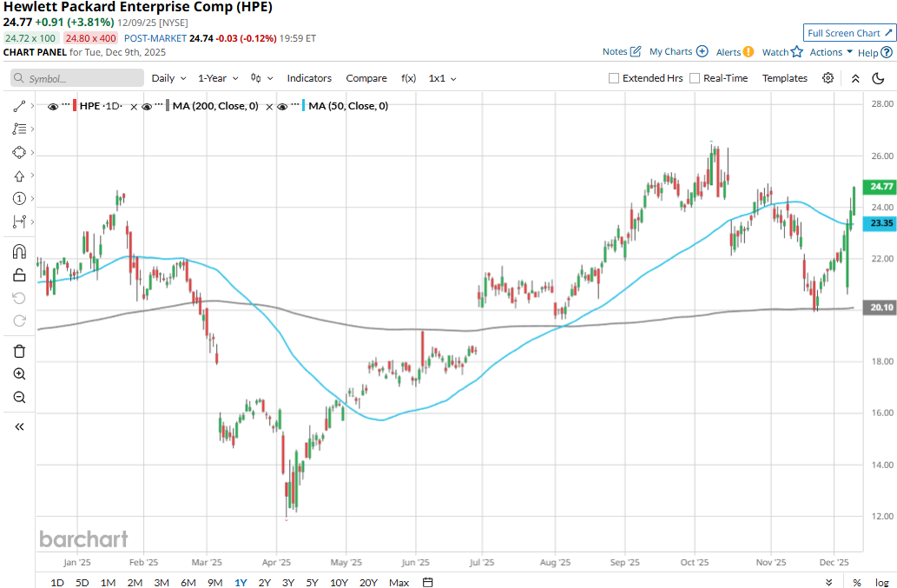
Task: Enable the Extended Hrs checkbox
Action: (x=614, y=78)
